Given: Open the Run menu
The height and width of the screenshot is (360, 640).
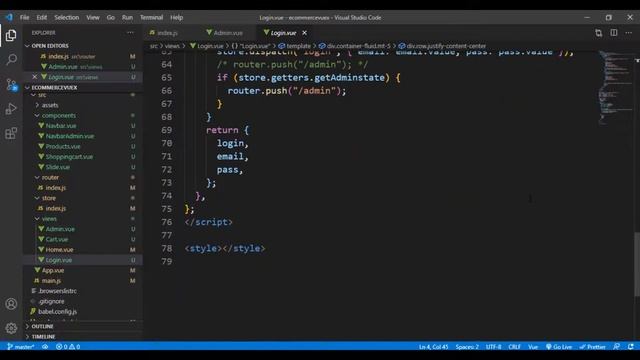Looking at the screenshot, I should pyautogui.click(x=127, y=18).
